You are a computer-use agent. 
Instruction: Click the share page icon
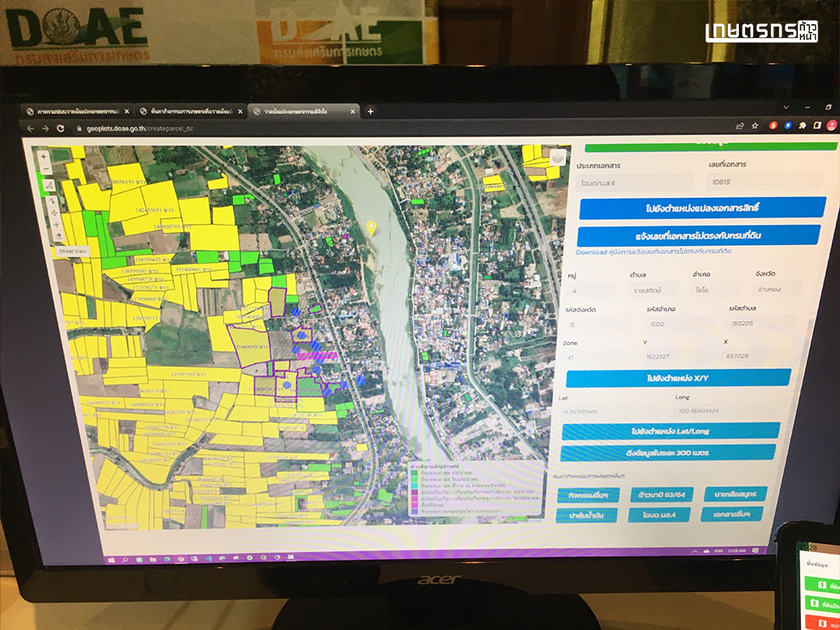click(740, 126)
